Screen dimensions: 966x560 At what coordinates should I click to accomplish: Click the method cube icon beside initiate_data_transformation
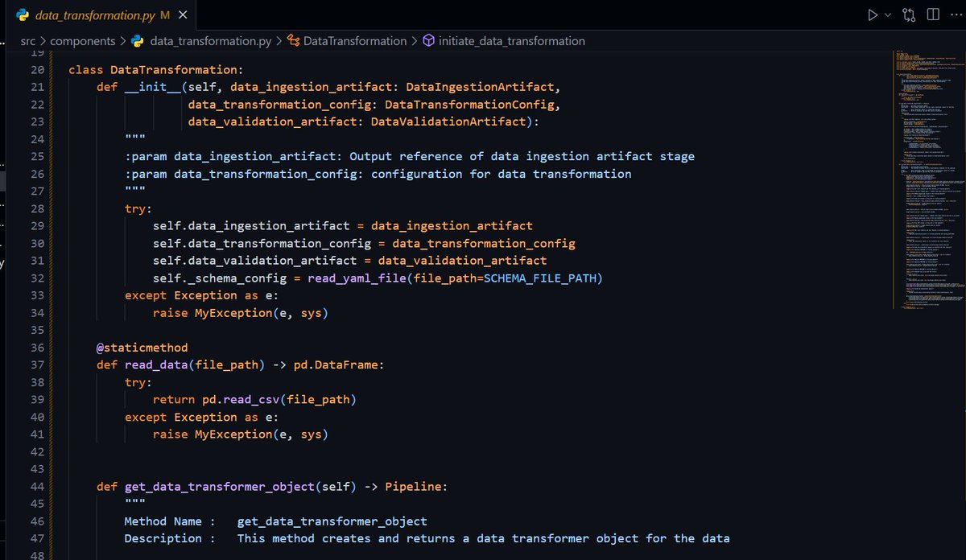point(427,40)
